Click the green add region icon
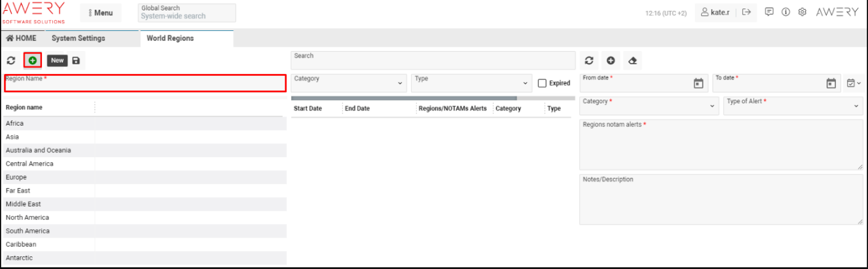Image resolution: width=868 pixels, height=269 pixels. tap(32, 60)
